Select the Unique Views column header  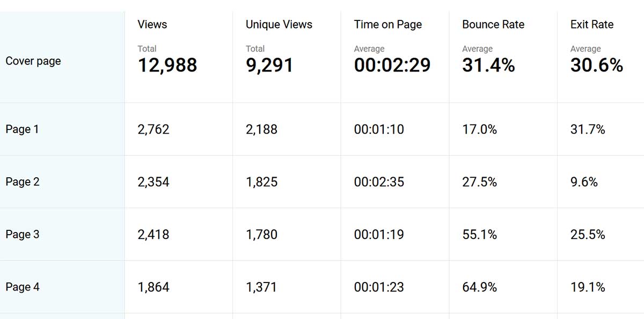point(279,25)
